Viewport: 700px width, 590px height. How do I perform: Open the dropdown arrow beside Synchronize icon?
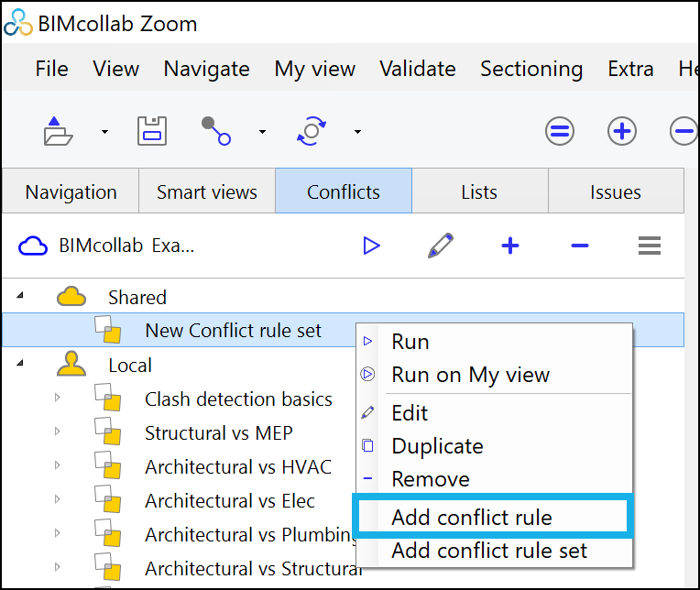pos(357,132)
